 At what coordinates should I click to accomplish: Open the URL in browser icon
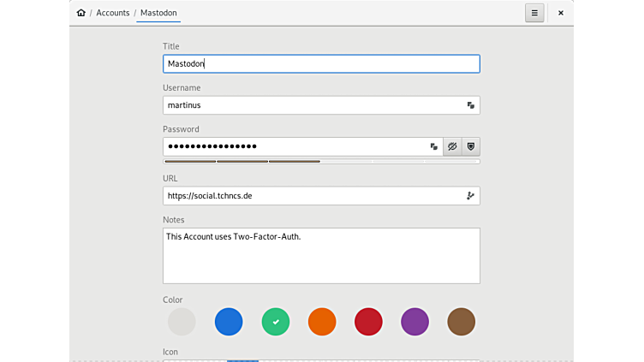[470, 196]
